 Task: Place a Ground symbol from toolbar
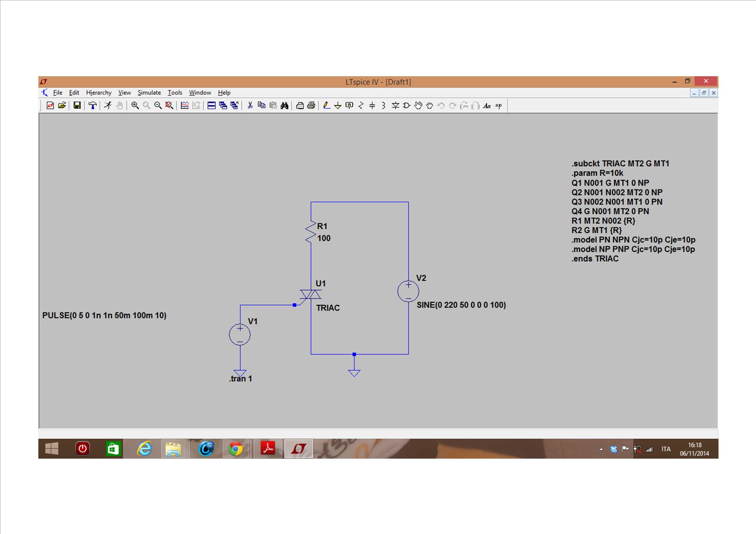click(x=338, y=106)
